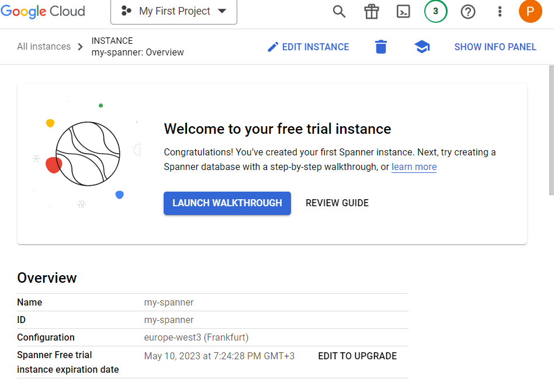Open notifications badge showing 3
Screen dimensions: 554x392
[x=435, y=11]
